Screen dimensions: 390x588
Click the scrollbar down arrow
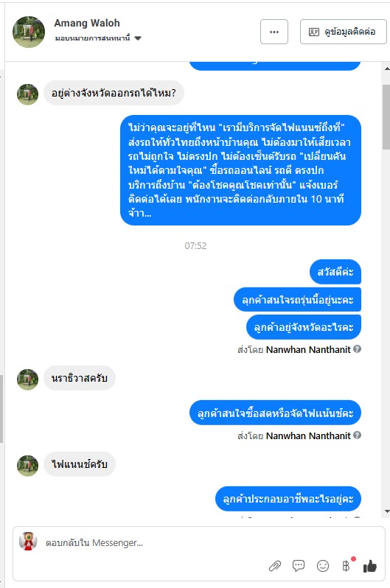coord(386,511)
